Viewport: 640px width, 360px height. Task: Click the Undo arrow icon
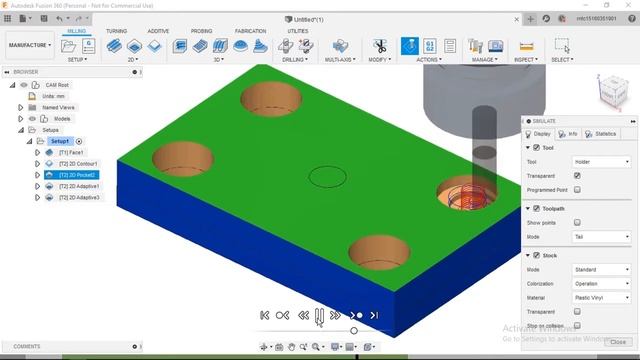pyautogui.click(x=60, y=18)
